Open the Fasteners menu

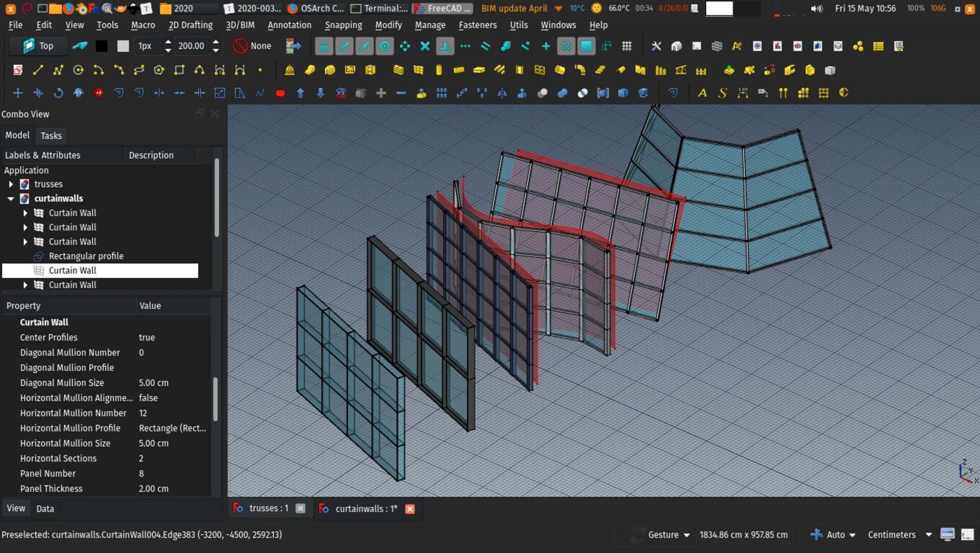tap(477, 24)
